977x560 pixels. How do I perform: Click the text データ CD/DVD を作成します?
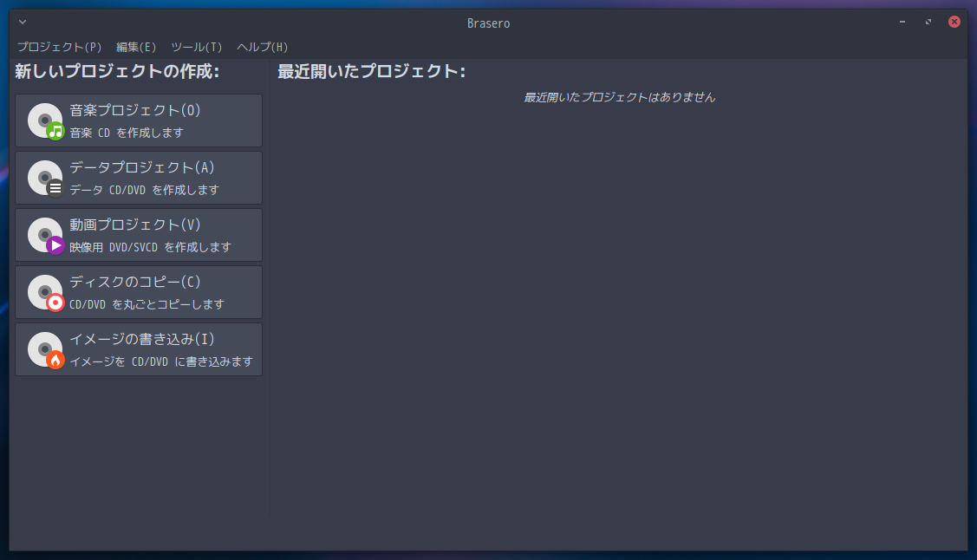(x=145, y=190)
